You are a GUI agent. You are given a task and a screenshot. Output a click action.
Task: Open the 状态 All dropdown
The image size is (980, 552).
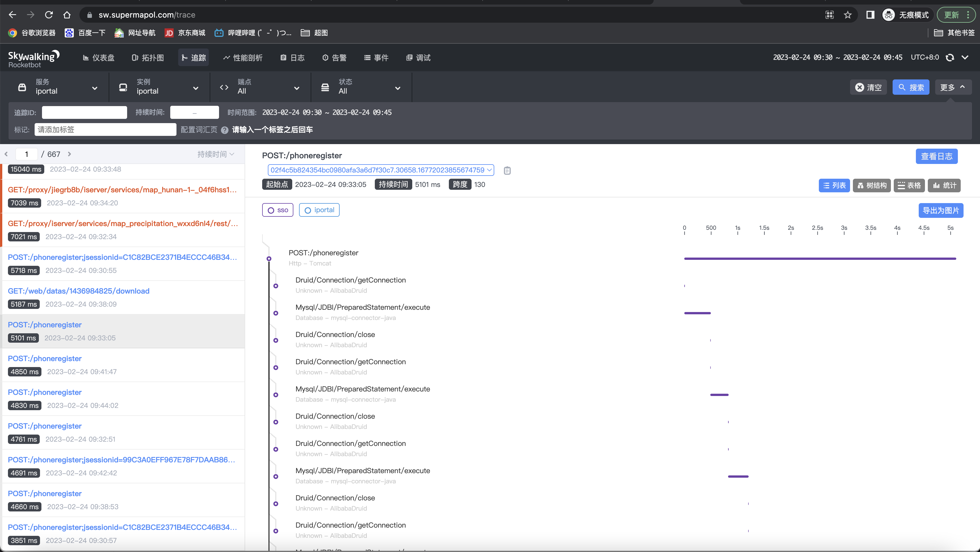(361, 87)
